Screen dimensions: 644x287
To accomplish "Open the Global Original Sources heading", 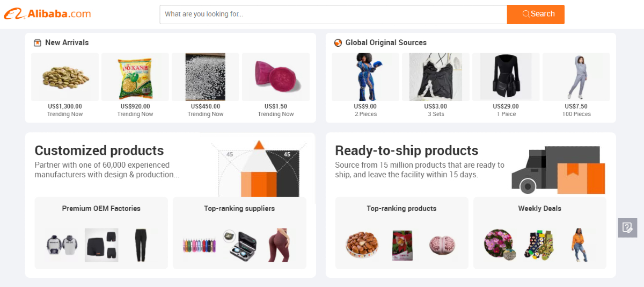I will click(x=386, y=42).
